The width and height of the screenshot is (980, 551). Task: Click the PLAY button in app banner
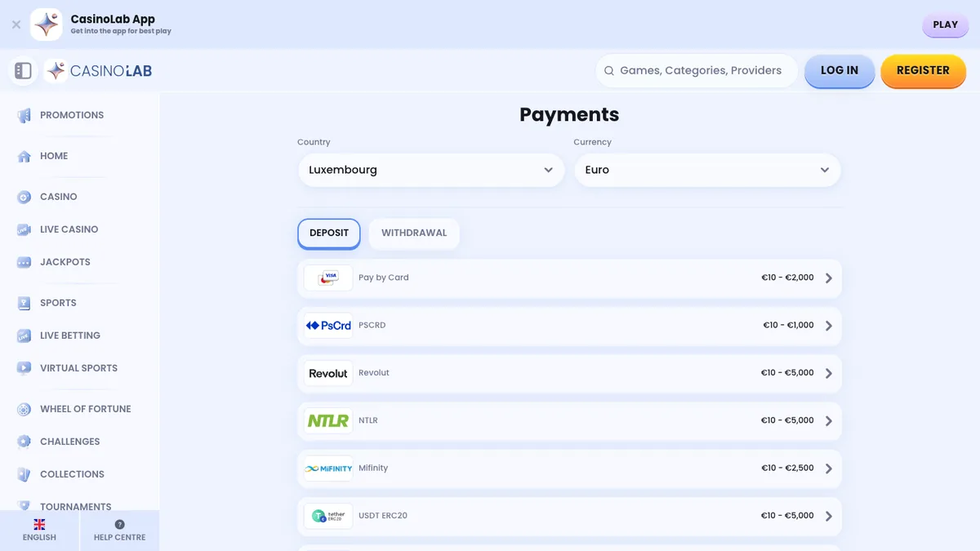click(x=945, y=24)
